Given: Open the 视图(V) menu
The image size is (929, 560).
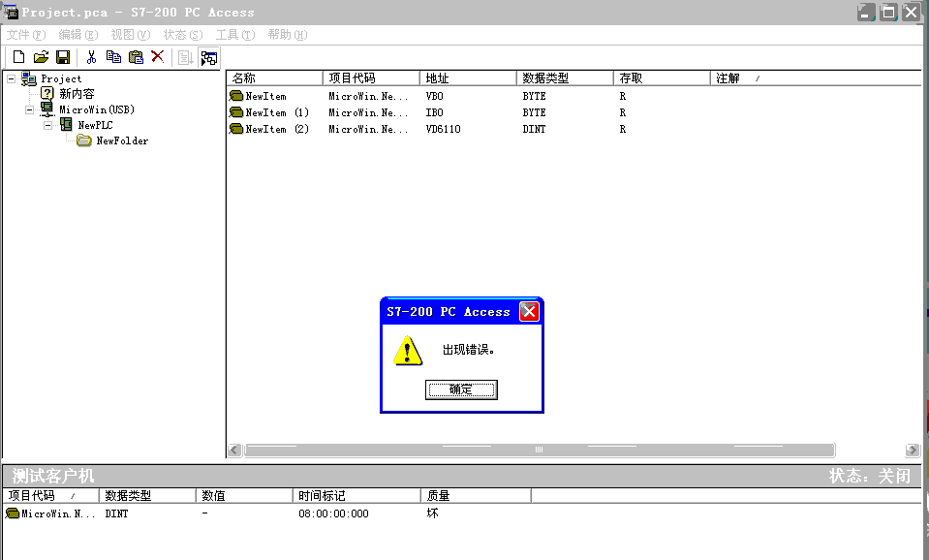Looking at the screenshot, I should pos(131,35).
